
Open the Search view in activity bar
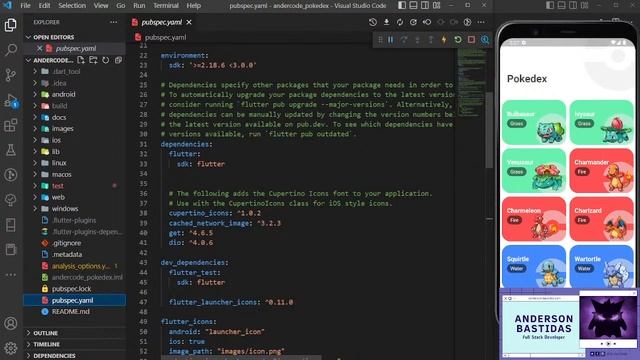coord(11,50)
